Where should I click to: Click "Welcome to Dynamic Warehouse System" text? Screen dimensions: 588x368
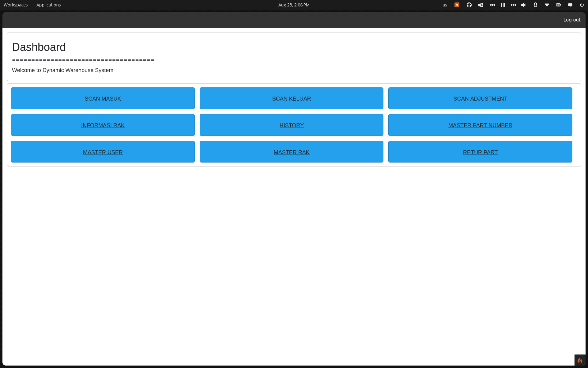coord(62,70)
